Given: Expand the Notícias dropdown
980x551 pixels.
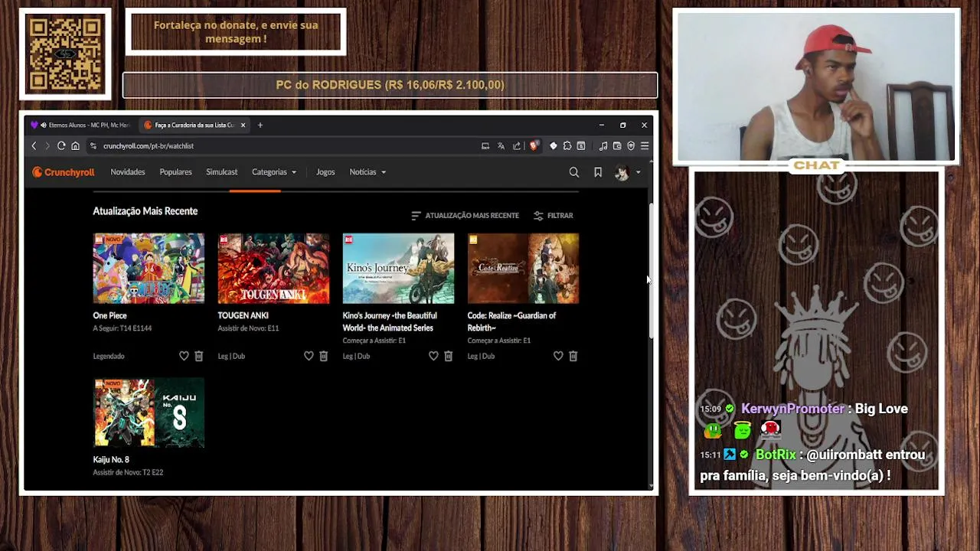Looking at the screenshot, I should 367,172.
